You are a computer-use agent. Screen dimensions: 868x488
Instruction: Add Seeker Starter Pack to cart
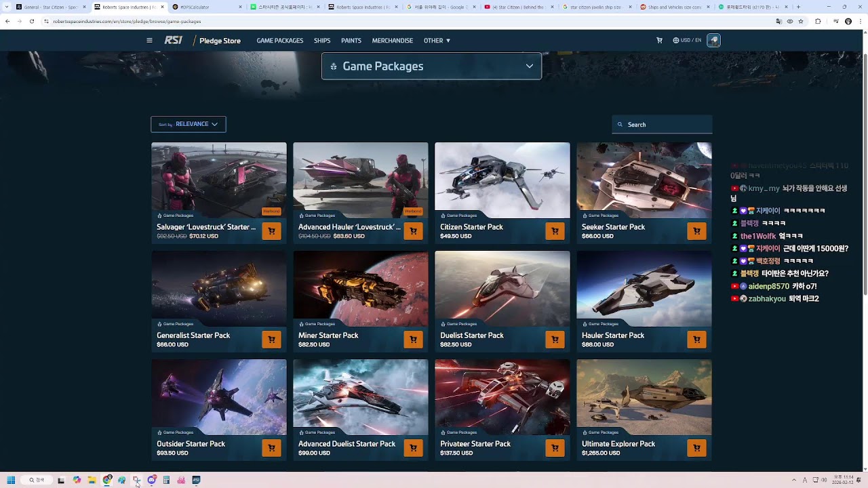click(x=696, y=231)
